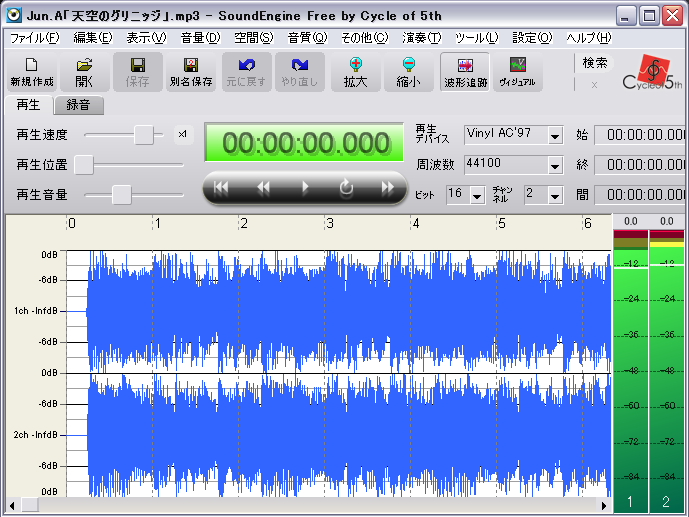
Task: Open the 空間(S) menu
Action: (x=254, y=38)
